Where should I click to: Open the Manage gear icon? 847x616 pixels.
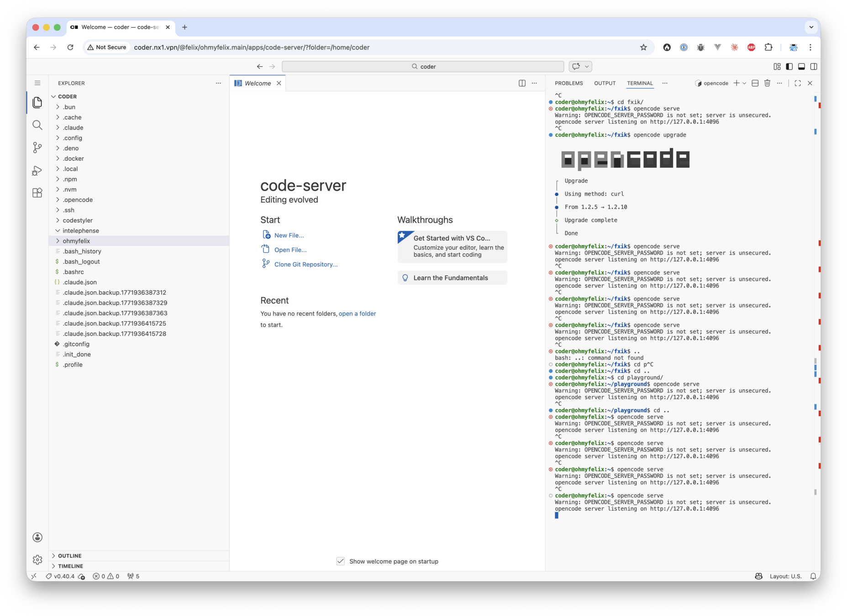pos(37,559)
